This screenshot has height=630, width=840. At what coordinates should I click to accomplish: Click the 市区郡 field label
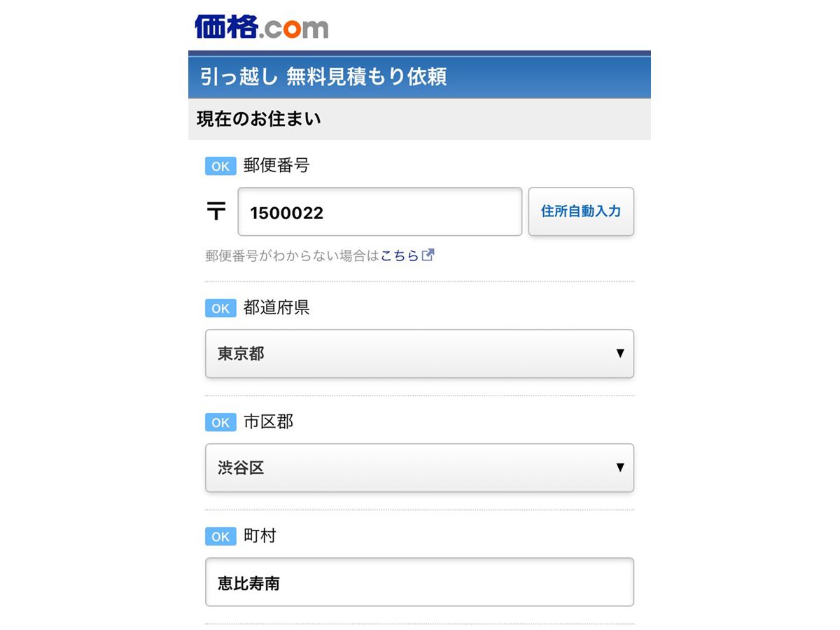click(268, 422)
